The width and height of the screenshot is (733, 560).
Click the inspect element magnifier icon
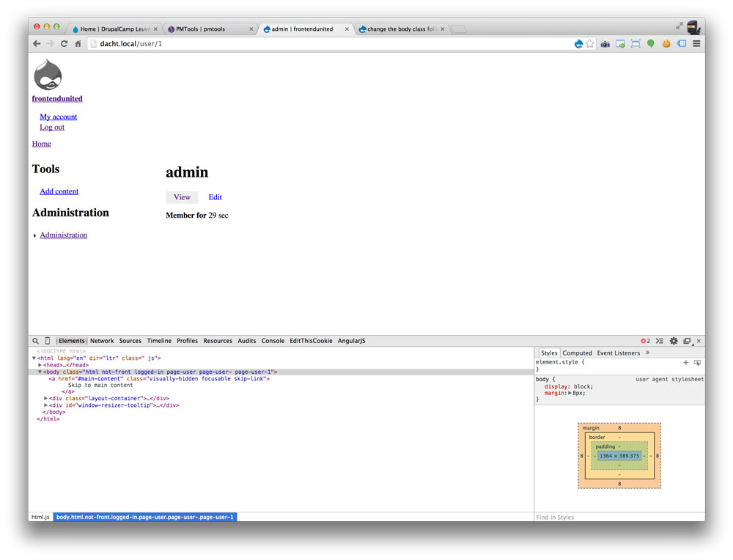[x=35, y=340]
